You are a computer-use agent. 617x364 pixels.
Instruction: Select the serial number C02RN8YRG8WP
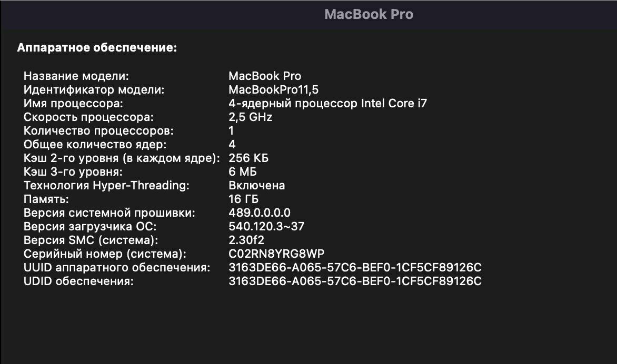276,254
